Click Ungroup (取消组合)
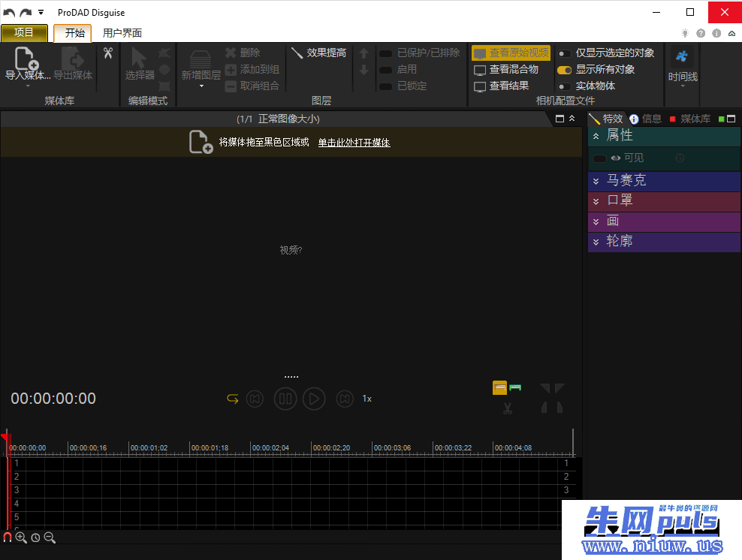 [252, 86]
